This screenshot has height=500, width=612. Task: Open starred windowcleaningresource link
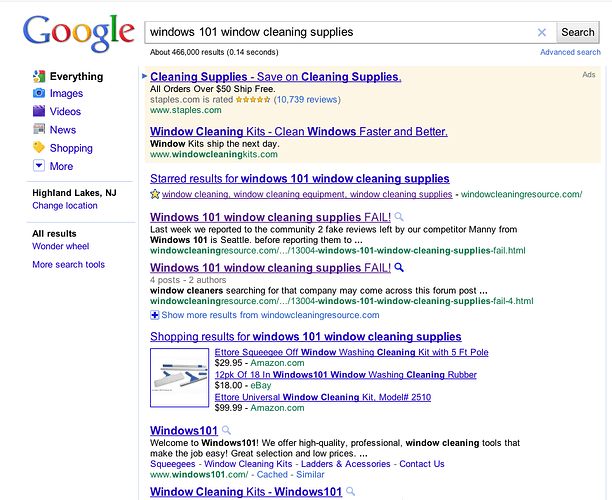coord(307,194)
